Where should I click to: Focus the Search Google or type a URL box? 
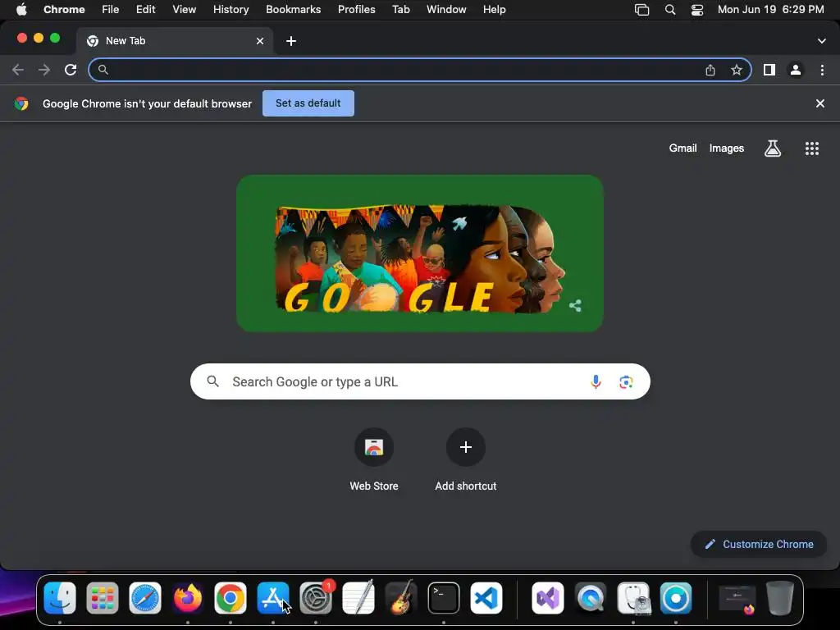click(x=420, y=381)
